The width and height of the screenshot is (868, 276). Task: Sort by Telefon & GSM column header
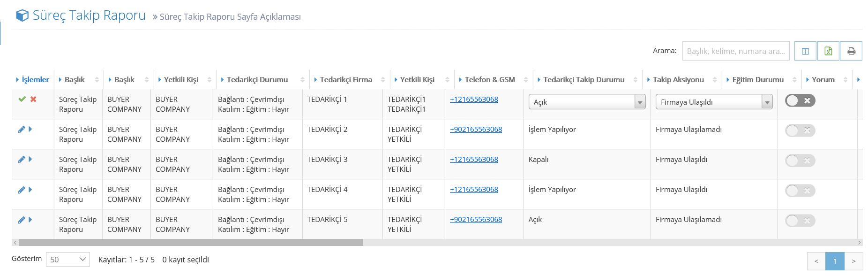click(490, 80)
